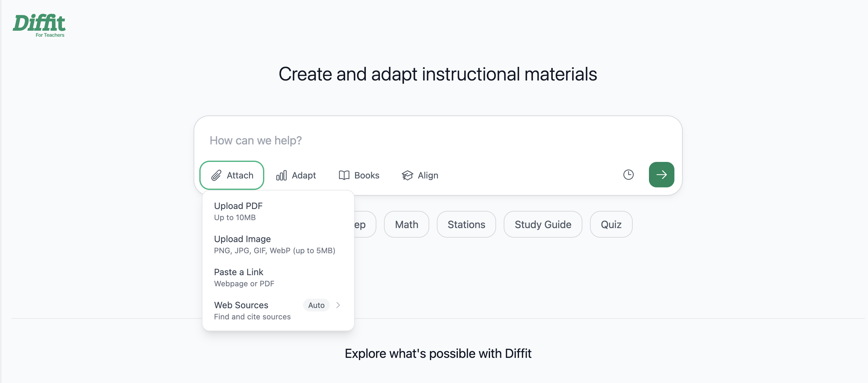Select Paste a Link option

(278, 277)
